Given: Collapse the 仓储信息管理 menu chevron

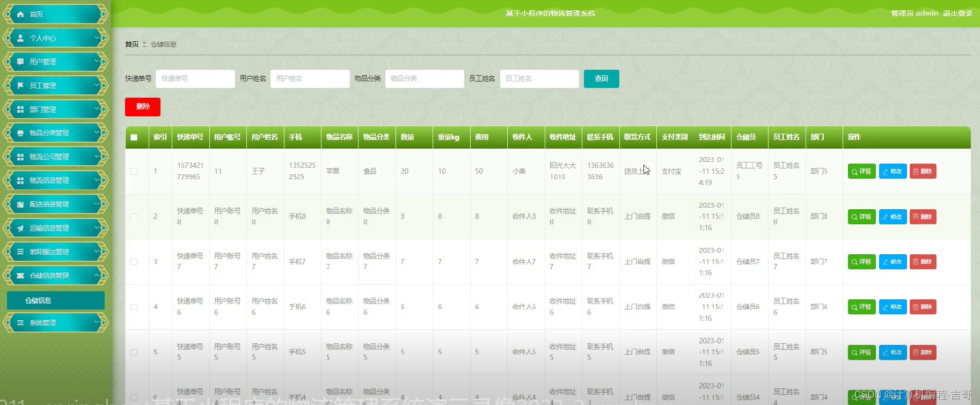Looking at the screenshot, I should (x=97, y=275).
